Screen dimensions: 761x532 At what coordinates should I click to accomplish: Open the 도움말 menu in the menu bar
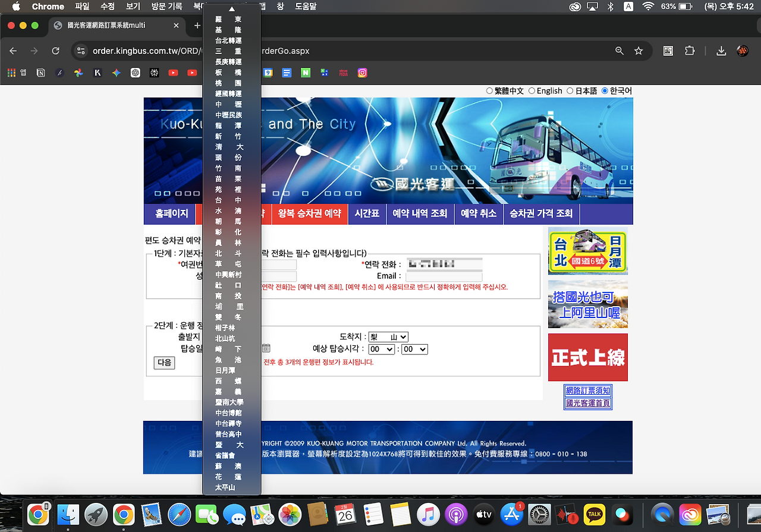306,7
